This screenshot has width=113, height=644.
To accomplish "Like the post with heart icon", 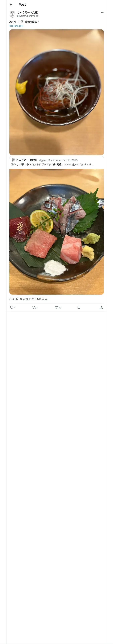I will [56, 307].
